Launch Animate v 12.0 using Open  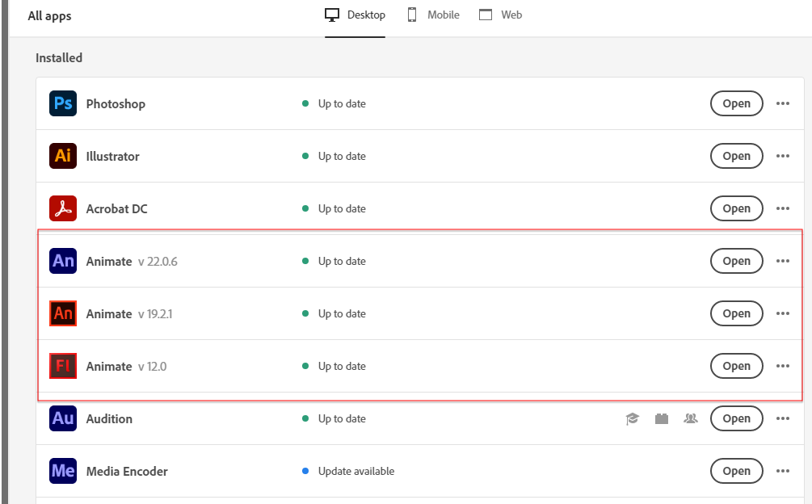(x=736, y=366)
